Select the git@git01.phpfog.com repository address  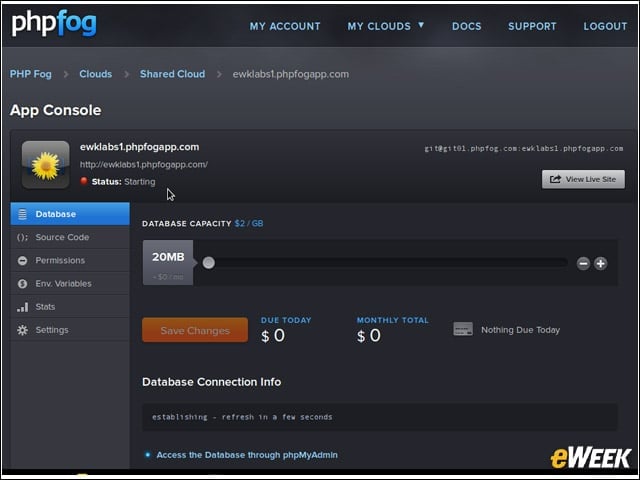click(x=524, y=149)
